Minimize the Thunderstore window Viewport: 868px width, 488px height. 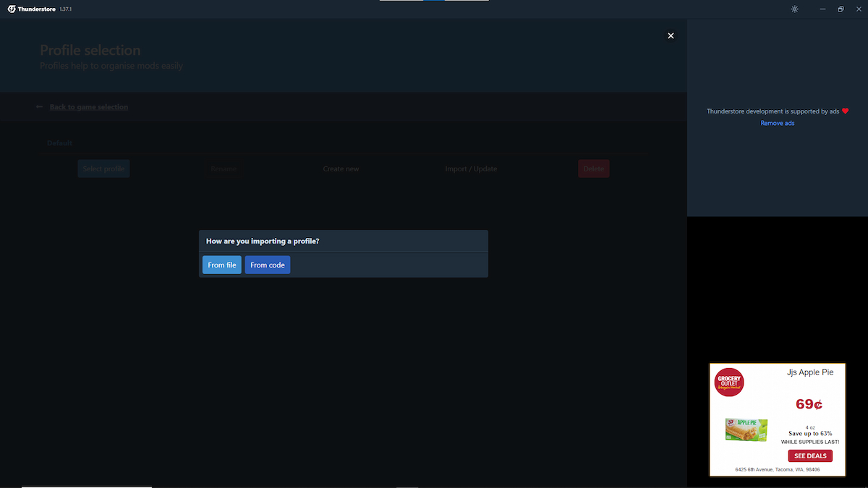[x=821, y=9]
